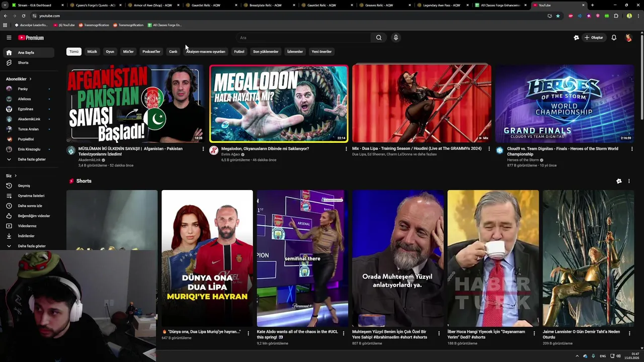The image size is (644, 362).
Task: Select the Müzik filter chip
Action: click(x=92, y=51)
